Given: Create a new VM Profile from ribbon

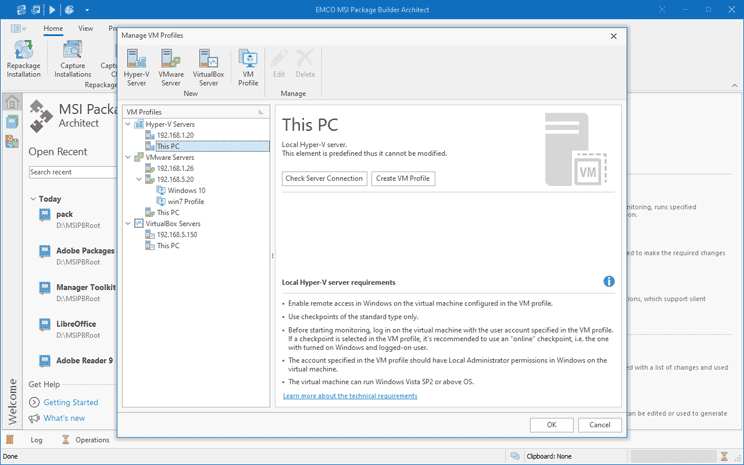Looking at the screenshot, I should coord(248,67).
